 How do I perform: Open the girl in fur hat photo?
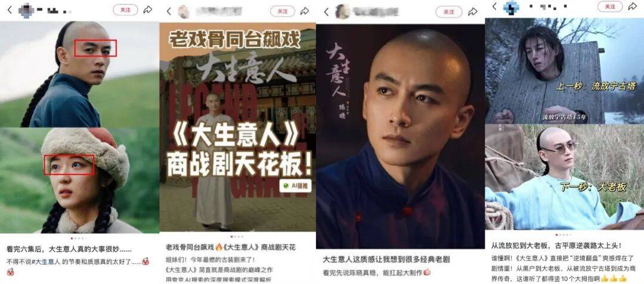[79, 180]
